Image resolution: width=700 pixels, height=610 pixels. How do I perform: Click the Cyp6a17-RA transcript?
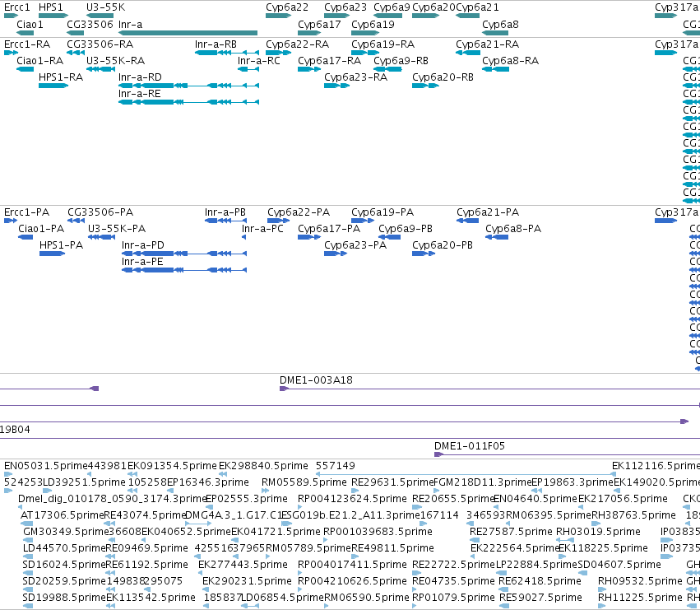coord(309,69)
